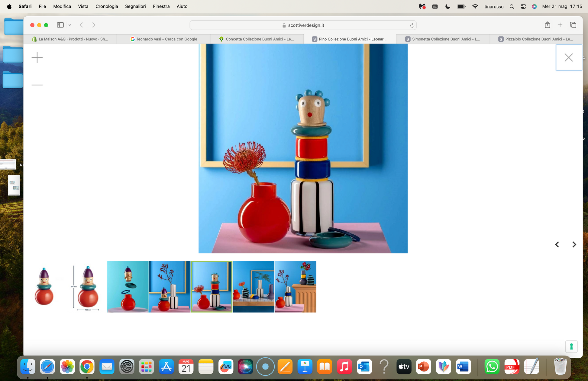588x381 pixels.
Task: Open Mail from the Dock
Action: click(x=107, y=366)
